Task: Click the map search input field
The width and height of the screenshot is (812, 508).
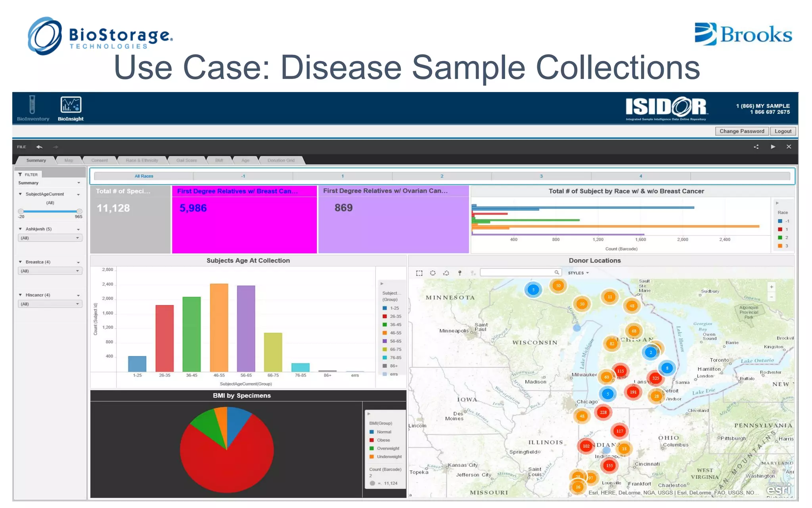Action: [x=517, y=272]
